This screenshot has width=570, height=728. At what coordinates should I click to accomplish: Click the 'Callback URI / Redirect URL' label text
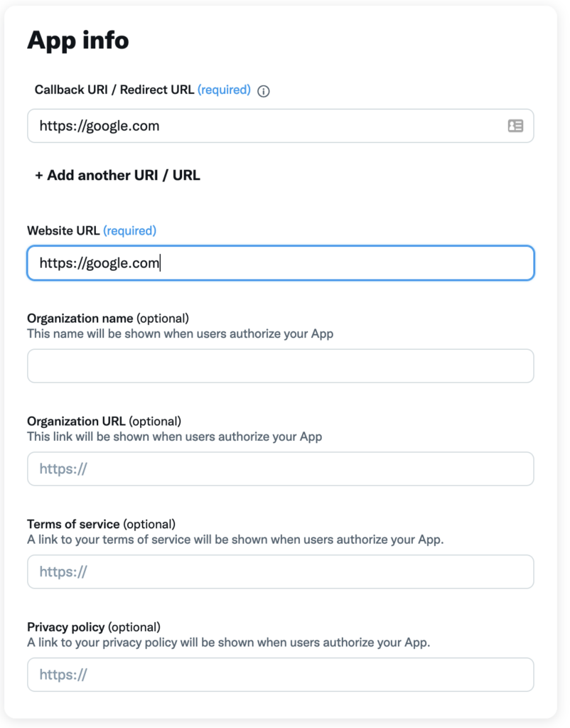114,90
